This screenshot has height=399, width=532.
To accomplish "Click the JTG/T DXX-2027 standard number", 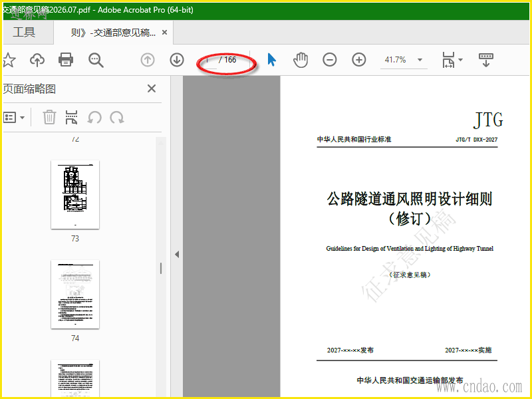I will (477, 140).
